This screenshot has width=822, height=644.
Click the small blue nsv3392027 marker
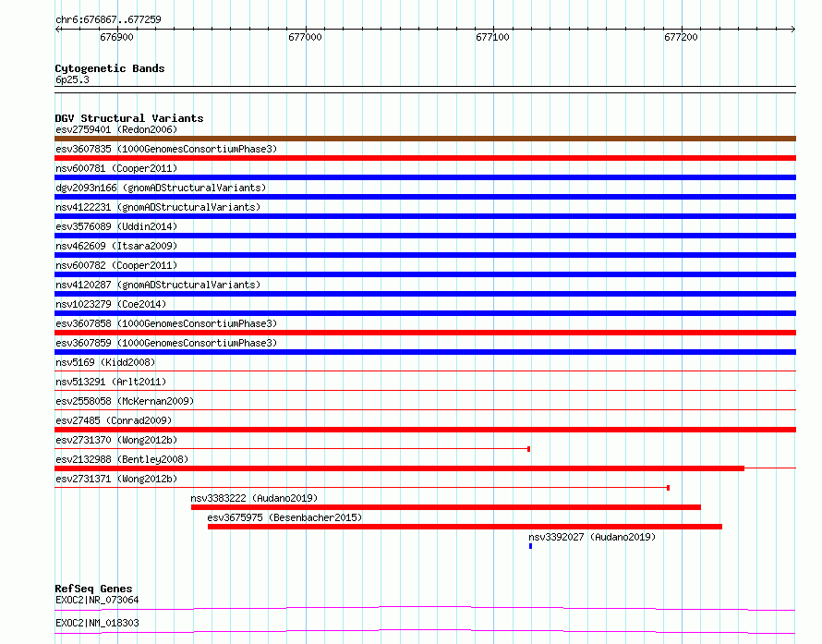(530, 546)
